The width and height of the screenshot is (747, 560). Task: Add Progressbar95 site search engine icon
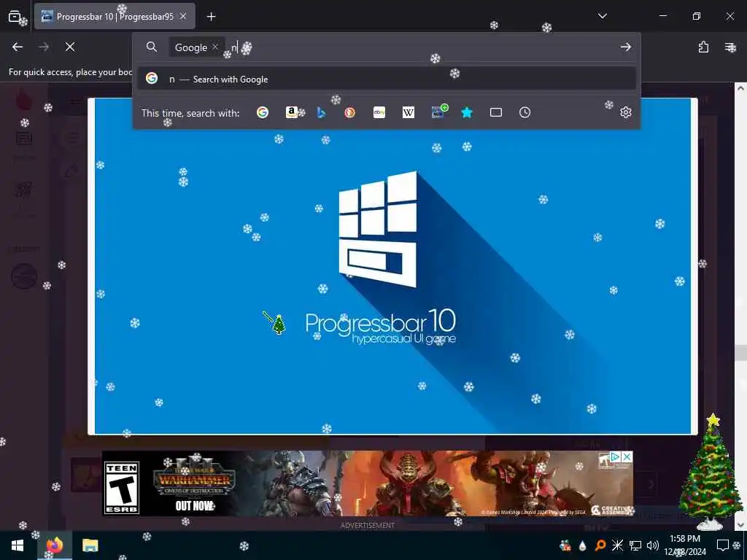click(x=438, y=112)
